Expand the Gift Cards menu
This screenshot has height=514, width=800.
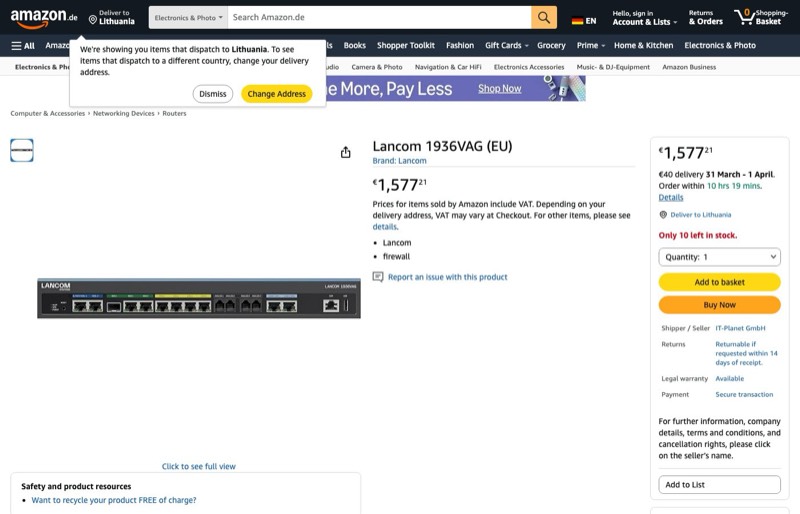(506, 45)
